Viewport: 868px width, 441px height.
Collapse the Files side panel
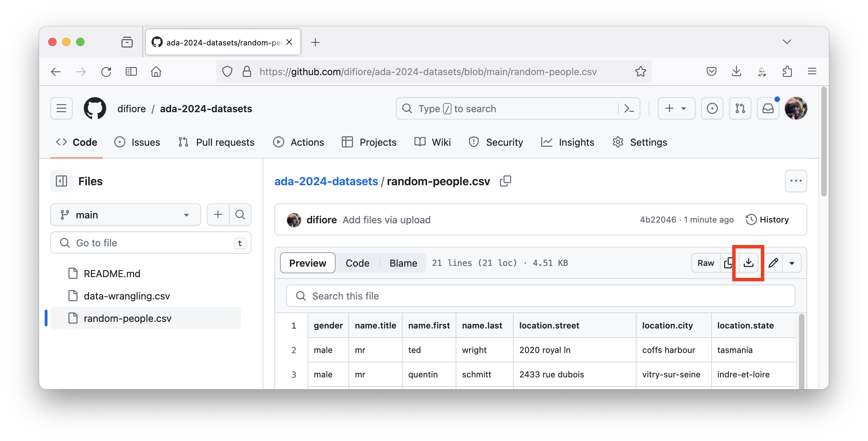[x=61, y=181]
